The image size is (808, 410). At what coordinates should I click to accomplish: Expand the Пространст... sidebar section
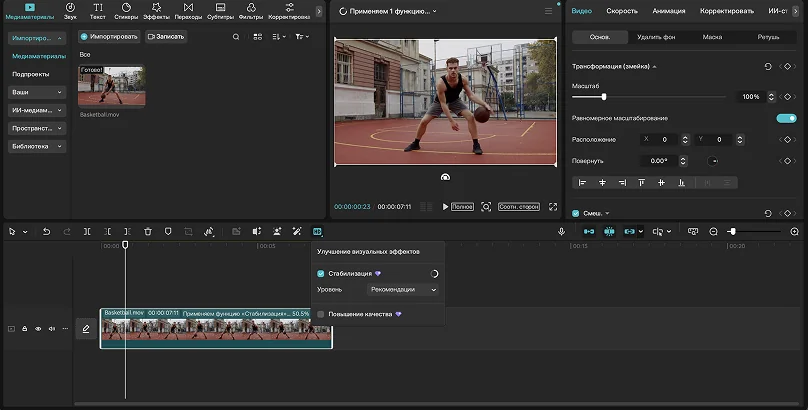37,128
